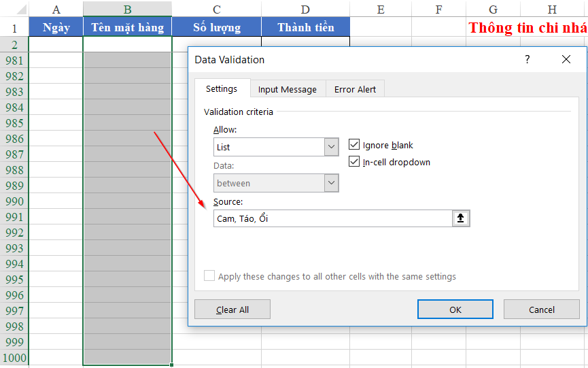Viewport: 588px width, 368px height.
Task: Click the Source input field
Action: [333, 218]
